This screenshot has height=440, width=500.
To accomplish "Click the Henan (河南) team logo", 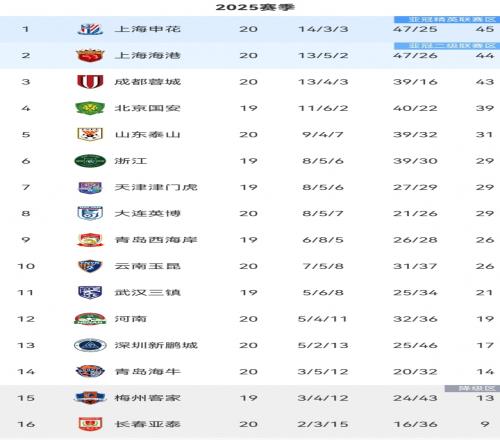I will tap(90, 319).
